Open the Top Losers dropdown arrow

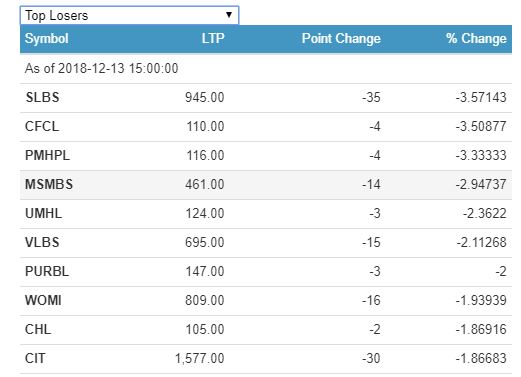coord(229,15)
